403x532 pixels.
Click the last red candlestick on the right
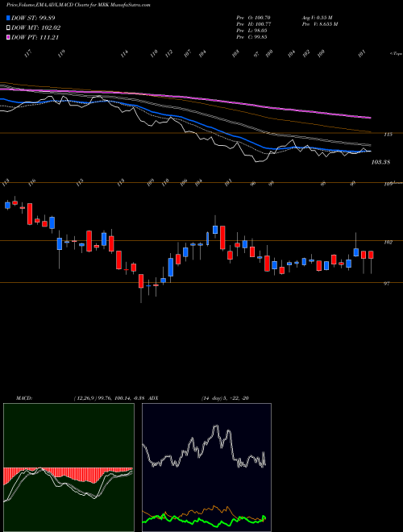[371, 255]
